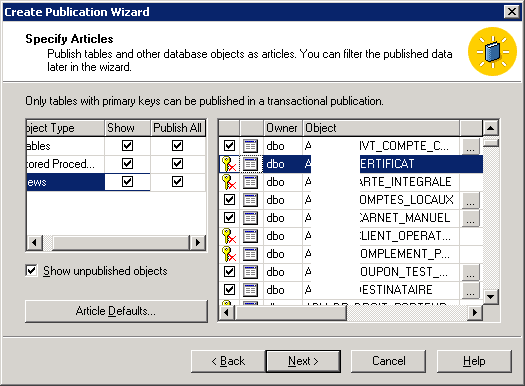Click table icon in ARTE_INTEGRALE row
The height and width of the screenshot is (386, 525).
tap(250, 182)
